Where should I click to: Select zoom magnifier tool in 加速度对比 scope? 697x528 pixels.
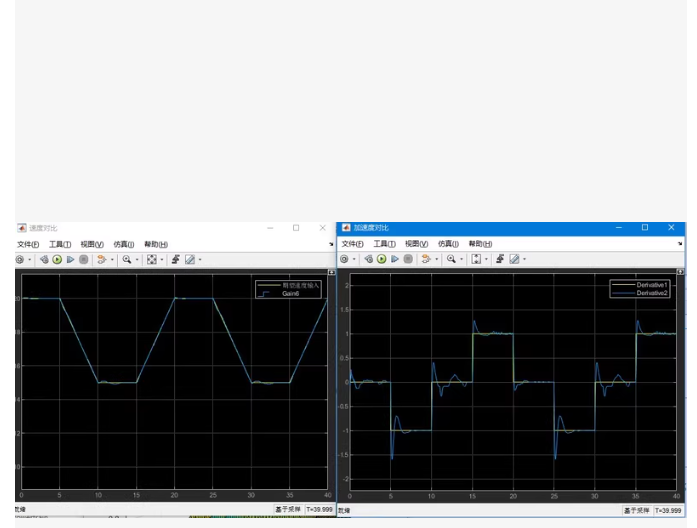452,259
